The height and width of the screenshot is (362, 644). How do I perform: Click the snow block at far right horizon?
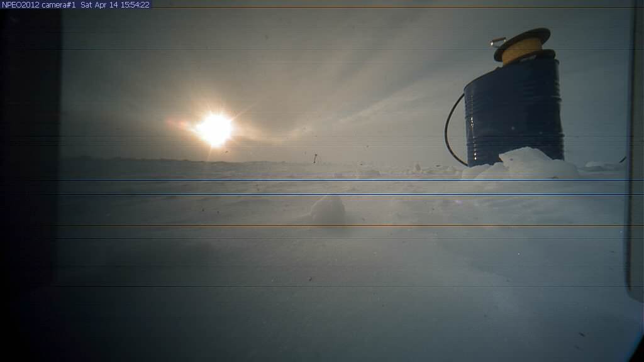[594, 166]
